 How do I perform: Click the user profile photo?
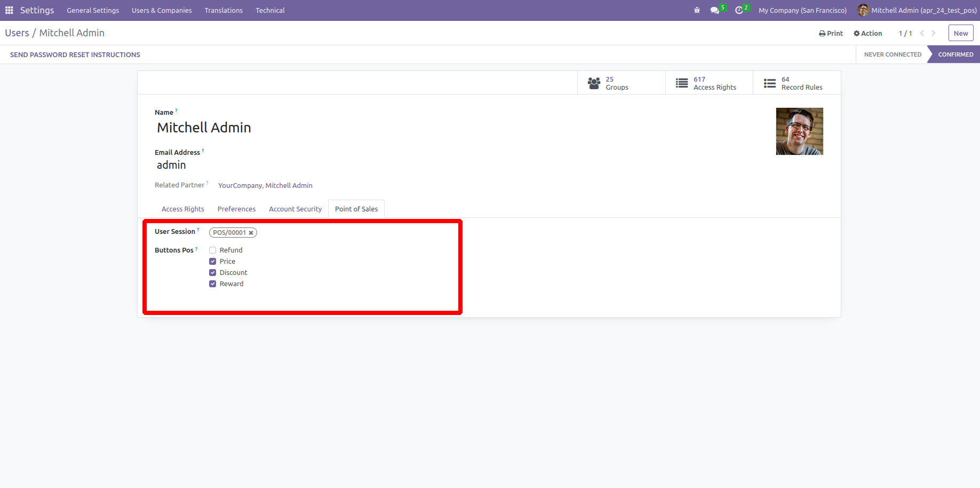click(799, 131)
